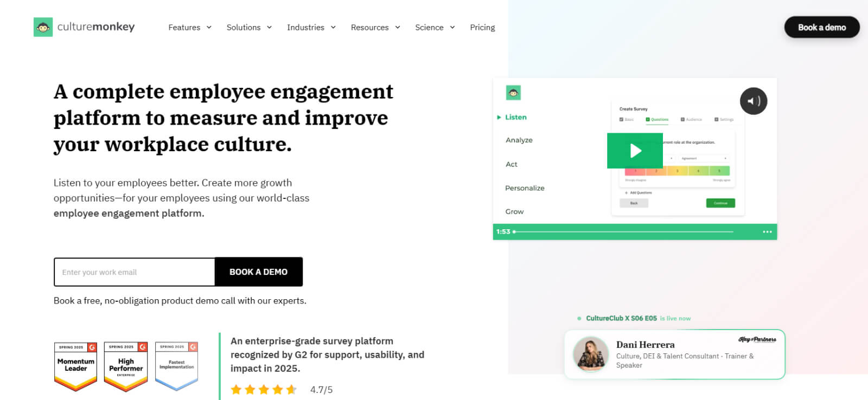Select the Analyze tab in the video panel

519,140
